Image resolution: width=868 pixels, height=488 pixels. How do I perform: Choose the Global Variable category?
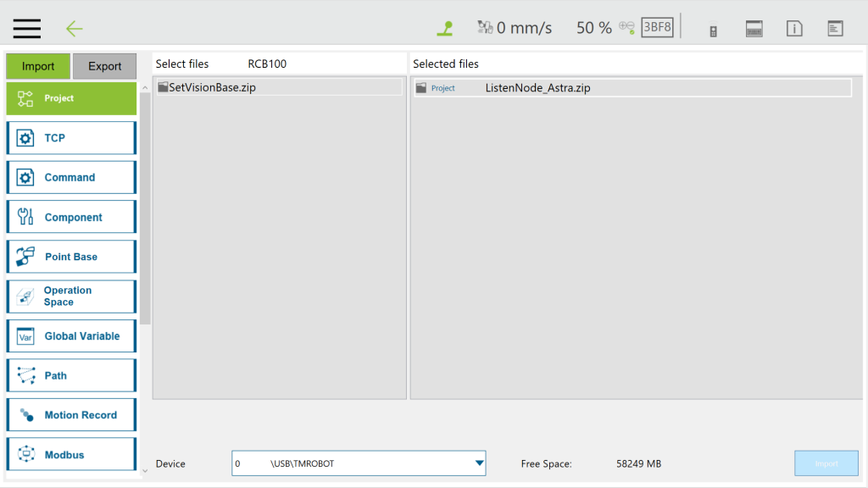[x=71, y=336]
